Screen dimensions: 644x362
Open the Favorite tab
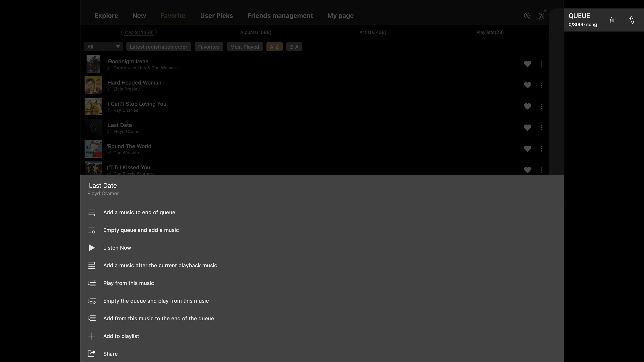click(x=173, y=16)
